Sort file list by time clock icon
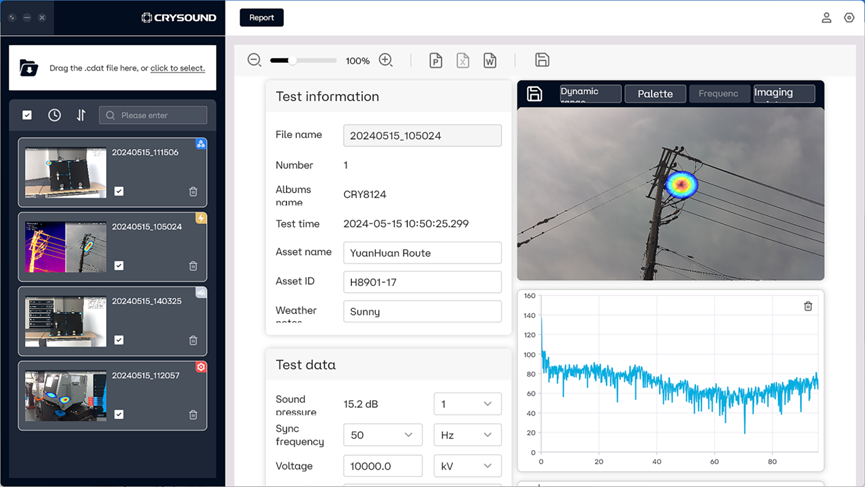The width and height of the screenshot is (865, 487). click(54, 115)
